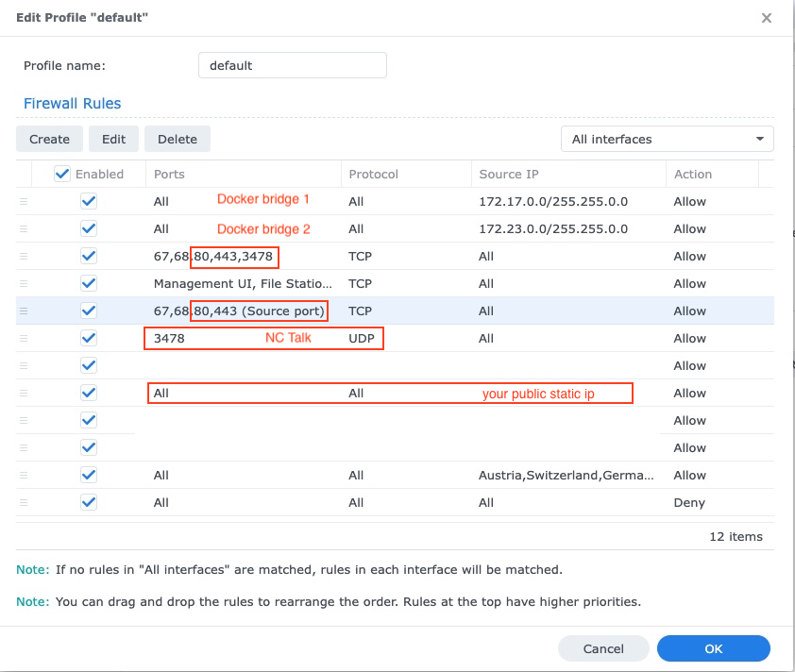Click the Protocol column header

[x=406, y=174]
